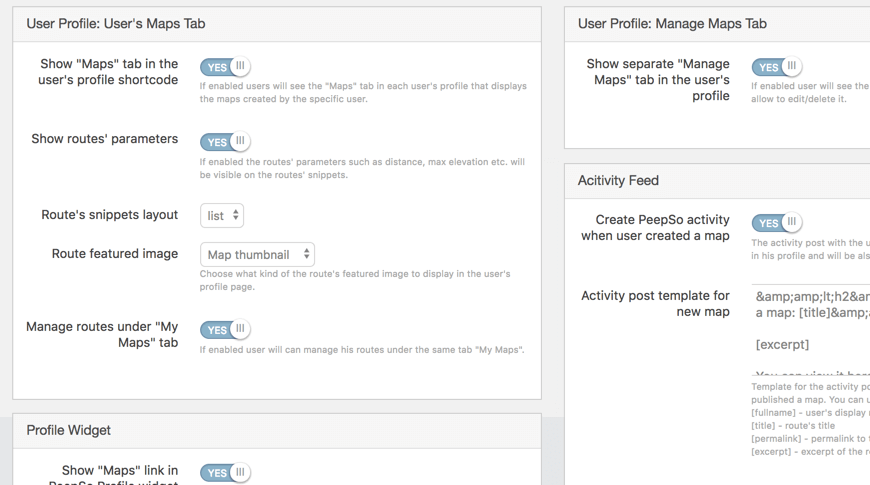The width and height of the screenshot is (870, 485).
Task: Switch off separate "Manage Maps" tab toggle
Action: [x=777, y=67]
